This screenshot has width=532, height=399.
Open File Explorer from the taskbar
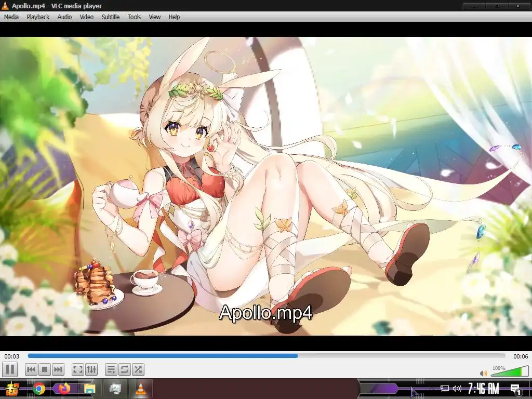tap(89, 389)
